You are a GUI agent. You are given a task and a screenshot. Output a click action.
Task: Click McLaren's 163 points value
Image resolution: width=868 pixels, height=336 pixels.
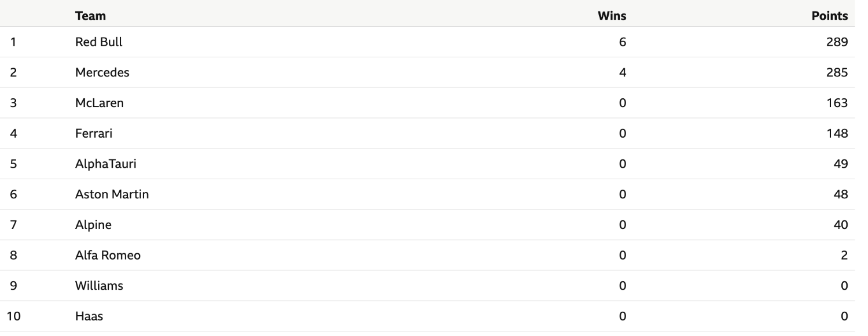pyautogui.click(x=837, y=103)
